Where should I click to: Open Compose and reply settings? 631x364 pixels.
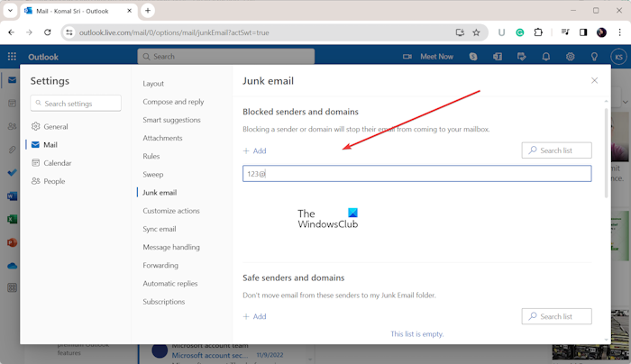(173, 102)
